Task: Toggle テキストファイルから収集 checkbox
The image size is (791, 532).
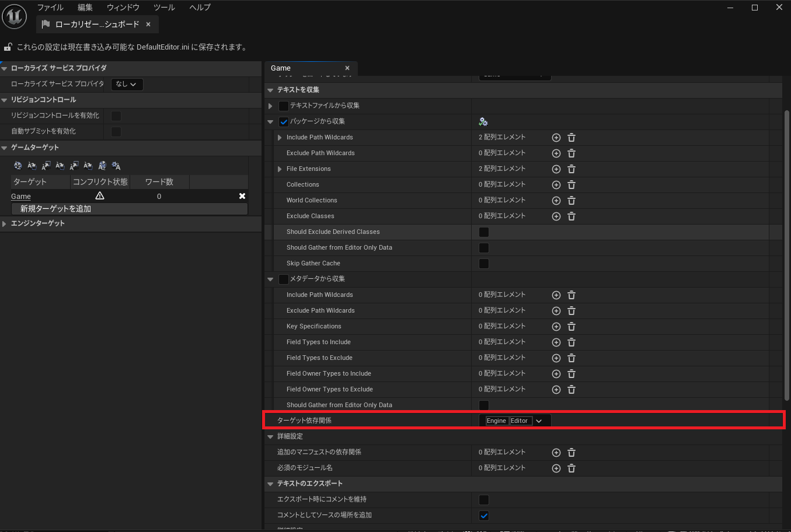Action: [284, 106]
